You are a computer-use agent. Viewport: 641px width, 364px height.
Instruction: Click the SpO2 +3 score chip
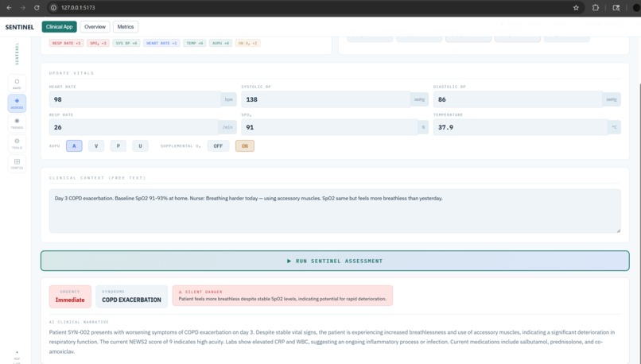pyautogui.click(x=98, y=43)
